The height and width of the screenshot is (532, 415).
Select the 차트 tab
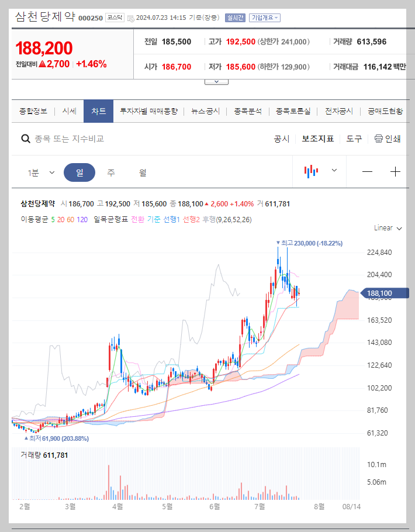coord(98,111)
